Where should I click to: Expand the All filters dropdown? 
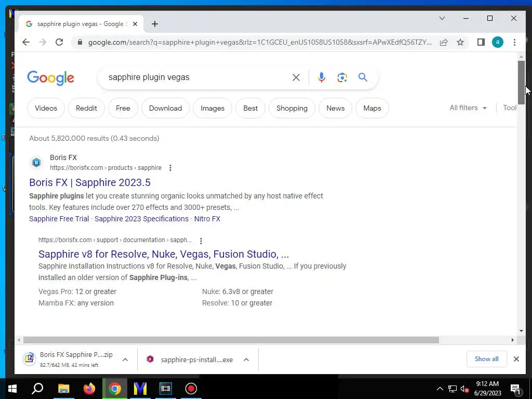(468, 108)
